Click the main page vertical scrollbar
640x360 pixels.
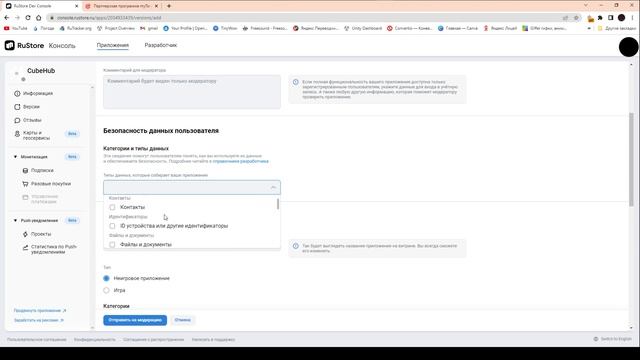(631, 159)
